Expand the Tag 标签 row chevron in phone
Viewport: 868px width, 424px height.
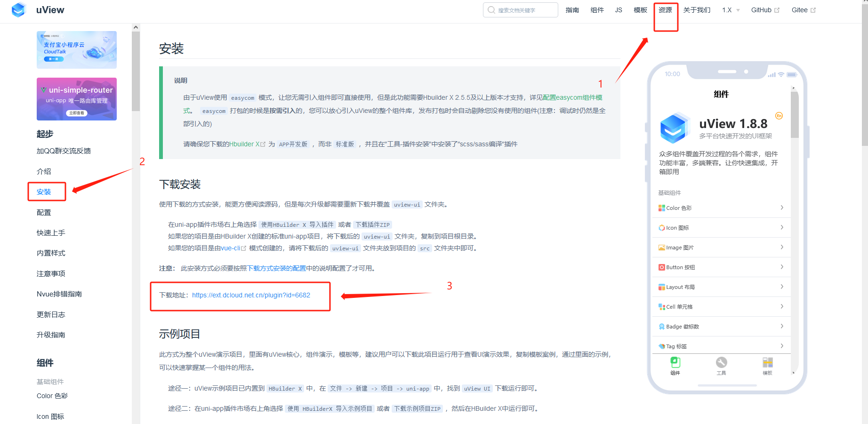(782, 346)
